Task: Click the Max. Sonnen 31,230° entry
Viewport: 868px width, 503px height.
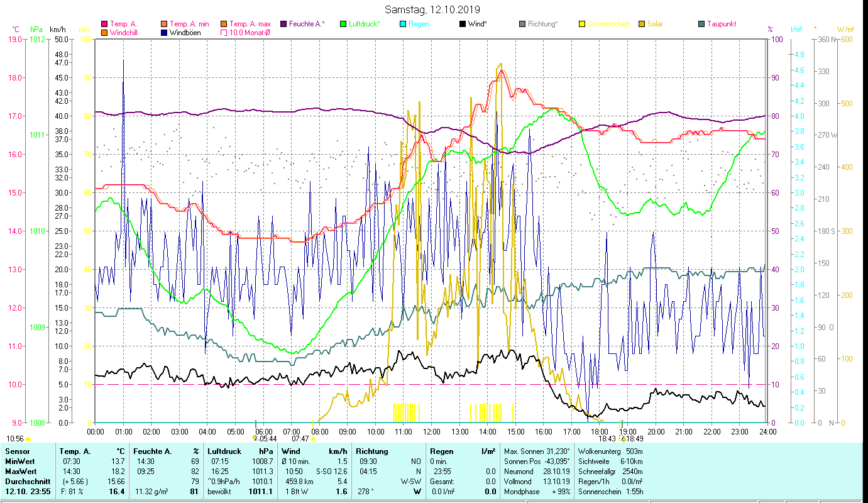Action: [x=537, y=451]
